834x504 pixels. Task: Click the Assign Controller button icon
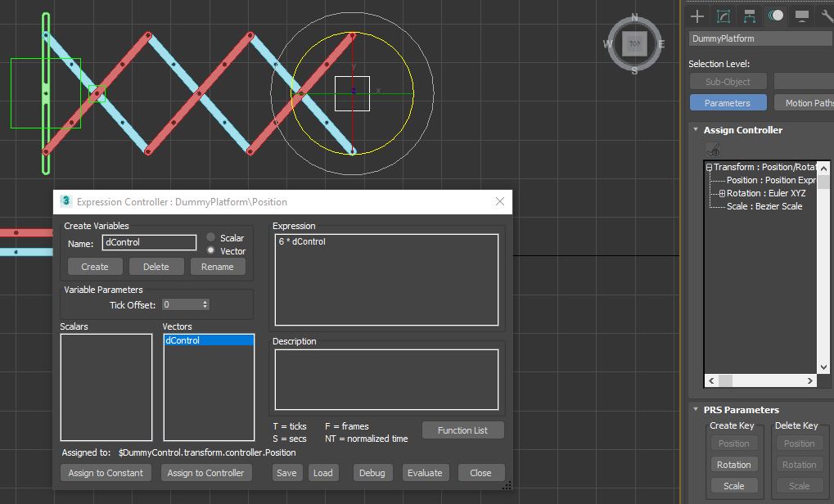coord(713,149)
